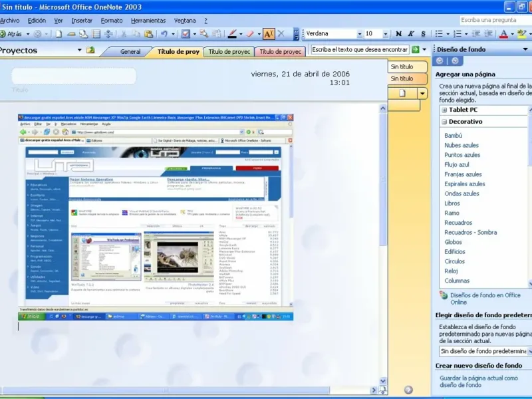Viewport: 532px width, 399px height.
Task: Click the bulleted list icon
Action: click(439, 34)
